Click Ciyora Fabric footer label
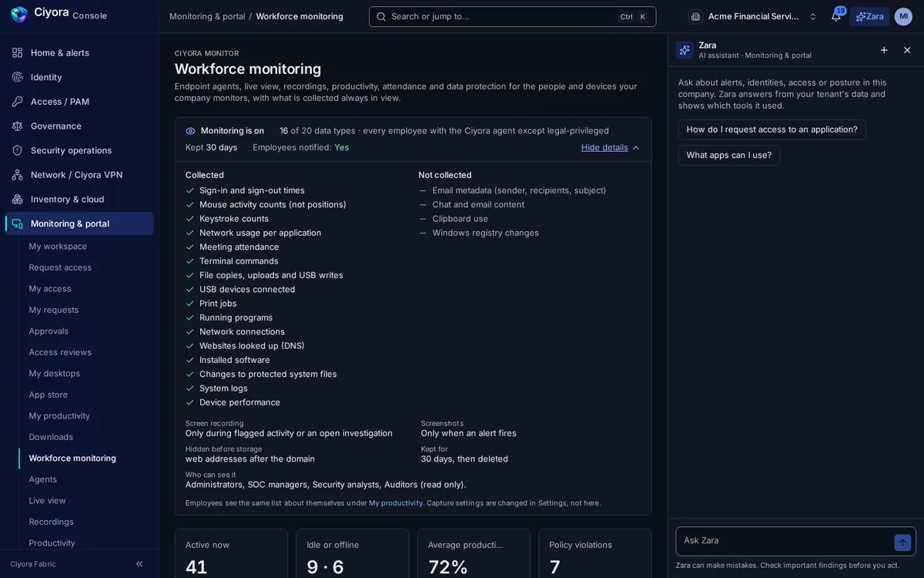Viewport: 924px width, 578px height. 33,564
